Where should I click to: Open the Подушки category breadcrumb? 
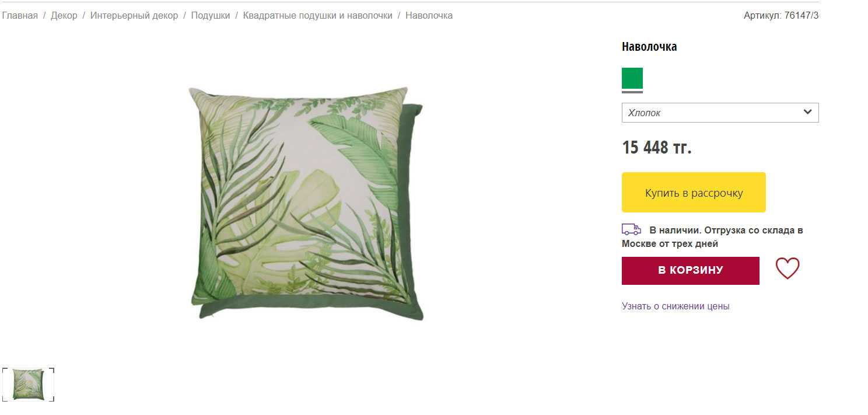click(x=211, y=16)
